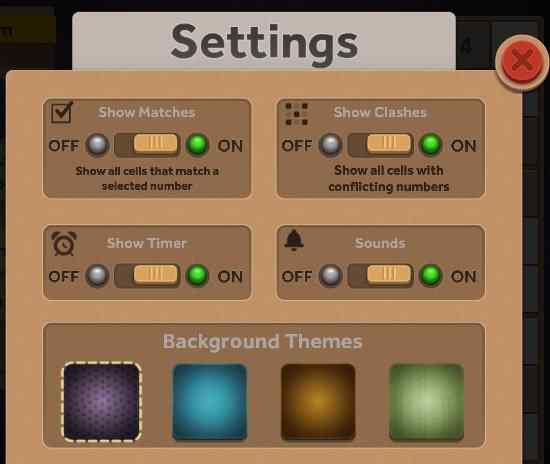550x464 pixels.
Task: Click the green ON light for Sounds
Action: click(431, 276)
